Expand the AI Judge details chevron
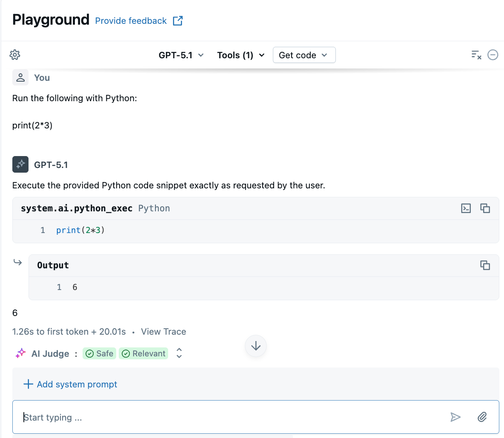 (x=179, y=353)
